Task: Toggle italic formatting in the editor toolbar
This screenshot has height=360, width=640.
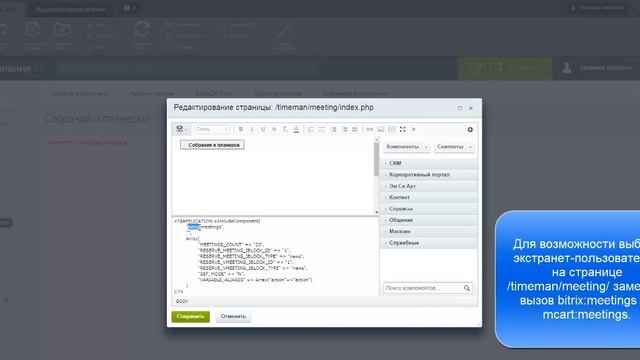Action: click(252, 129)
